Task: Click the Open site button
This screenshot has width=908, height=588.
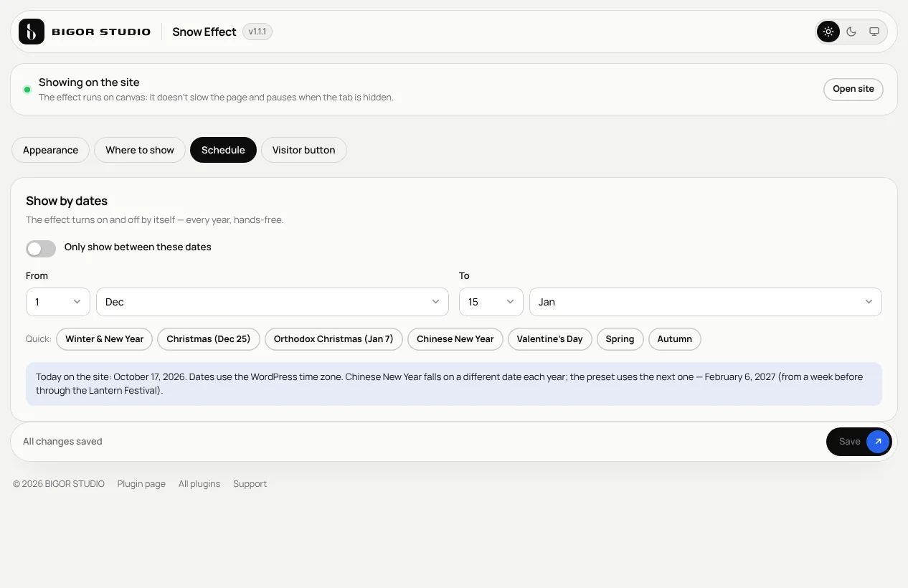Action: (x=853, y=89)
